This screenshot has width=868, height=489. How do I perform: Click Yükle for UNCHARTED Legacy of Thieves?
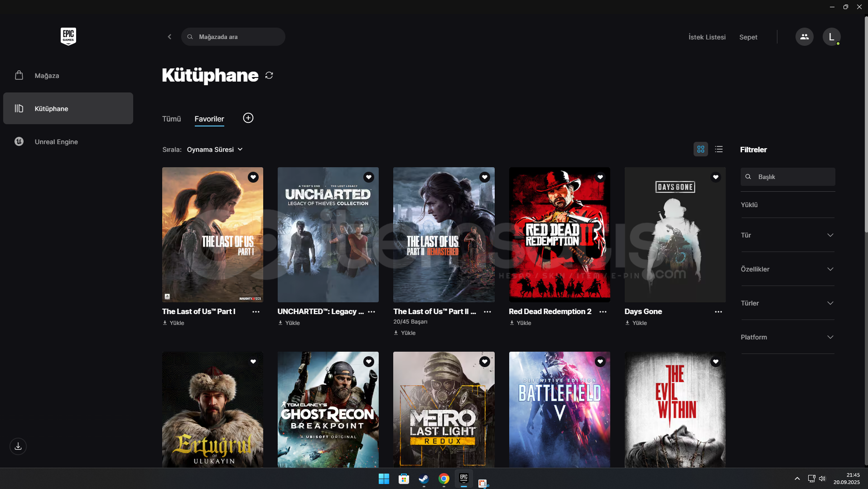point(289,323)
